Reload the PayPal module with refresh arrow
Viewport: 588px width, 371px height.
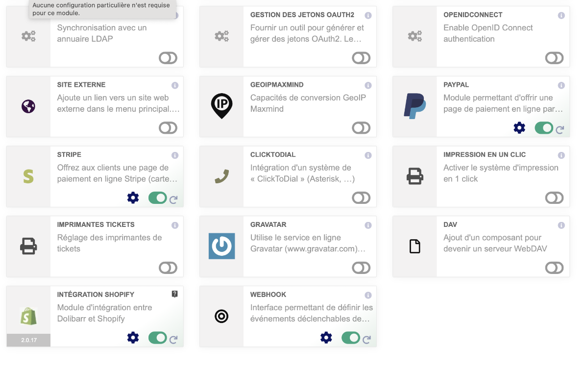click(x=560, y=130)
